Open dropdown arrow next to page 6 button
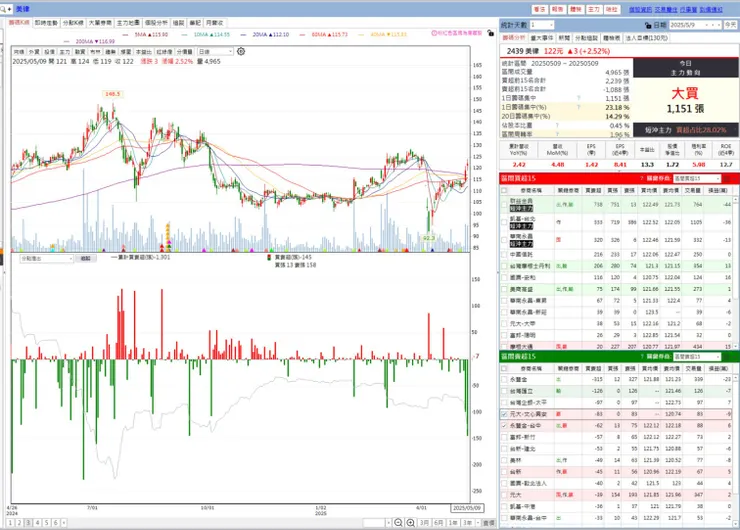This screenshot has height=530, width=740. [64, 522]
